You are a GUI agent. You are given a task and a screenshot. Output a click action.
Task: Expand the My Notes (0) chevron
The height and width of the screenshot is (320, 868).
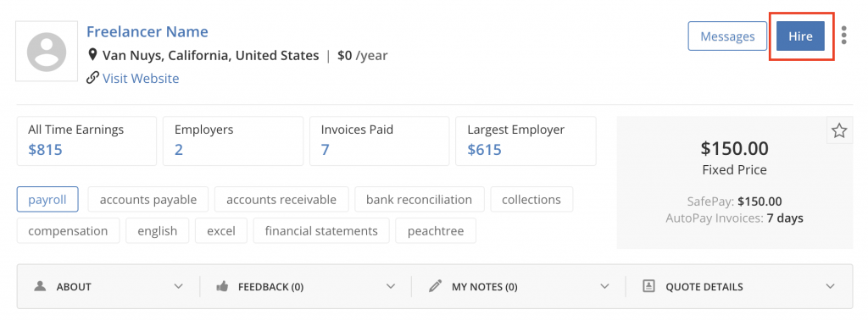click(604, 286)
